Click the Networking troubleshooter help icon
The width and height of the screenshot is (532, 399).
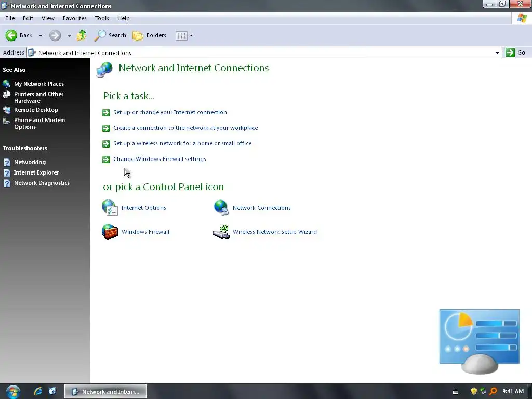[x=7, y=162]
